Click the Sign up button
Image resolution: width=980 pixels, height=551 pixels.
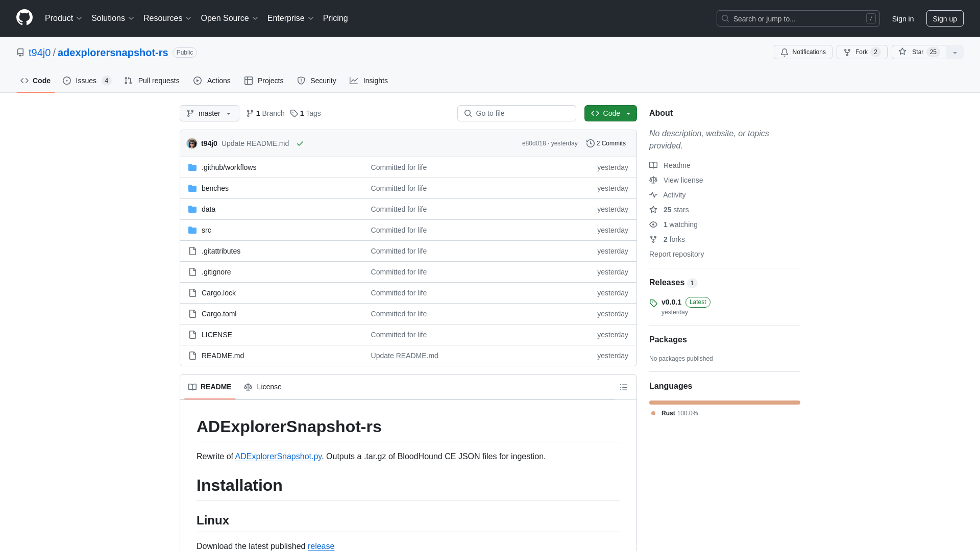(945, 18)
